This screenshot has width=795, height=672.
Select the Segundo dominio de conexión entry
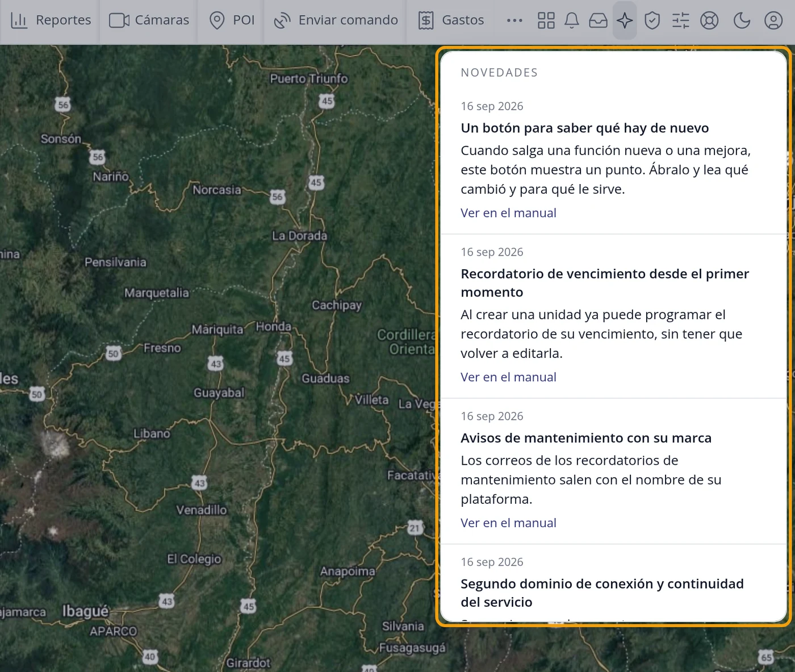[602, 592]
